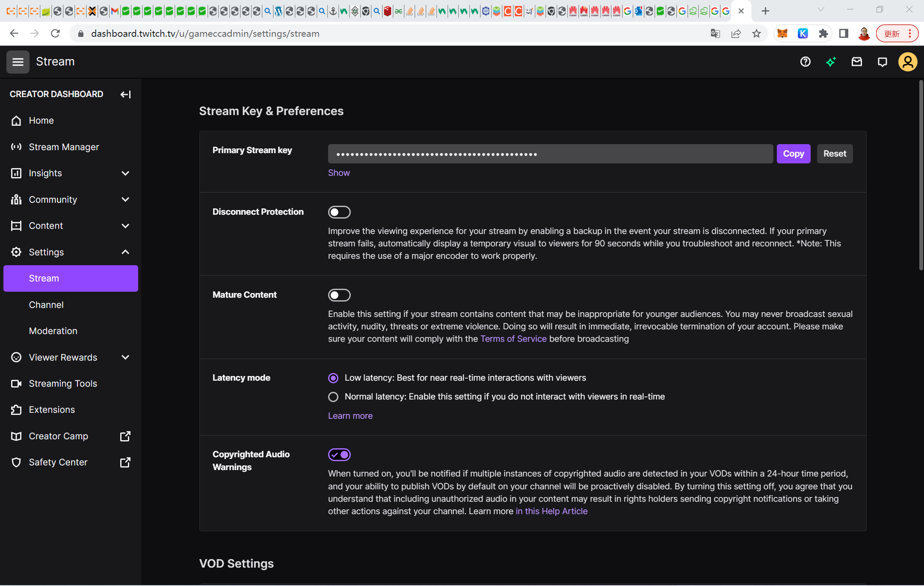This screenshot has height=586, width=924.
Task: Click the Home house icon
Action: click(x=16, y=121)
